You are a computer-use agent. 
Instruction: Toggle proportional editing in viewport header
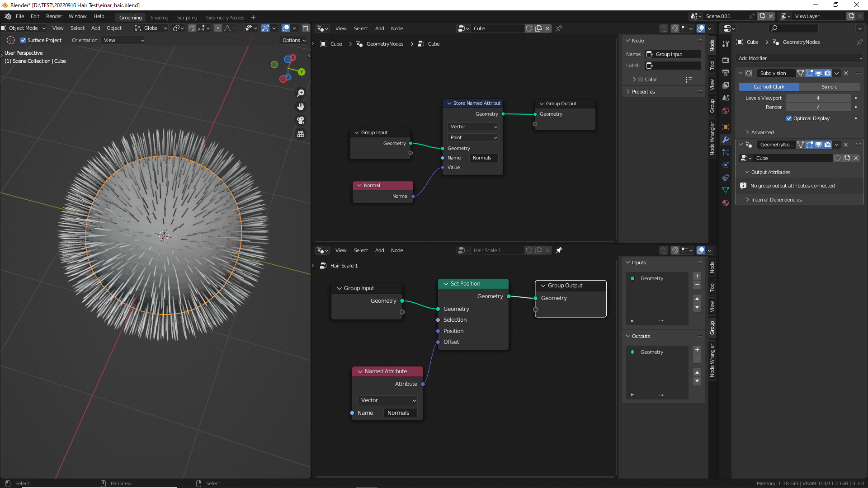218,28
